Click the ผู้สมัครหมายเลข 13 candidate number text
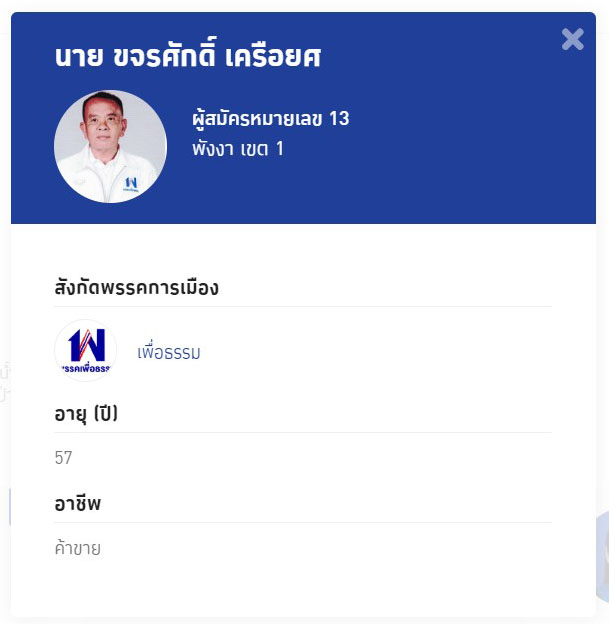This screenshot has height=624, width=609. click(271, 119)
